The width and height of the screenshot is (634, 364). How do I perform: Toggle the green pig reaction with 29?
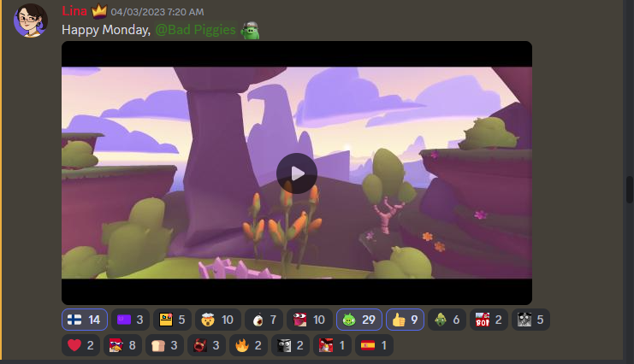[x=359, y=320]
